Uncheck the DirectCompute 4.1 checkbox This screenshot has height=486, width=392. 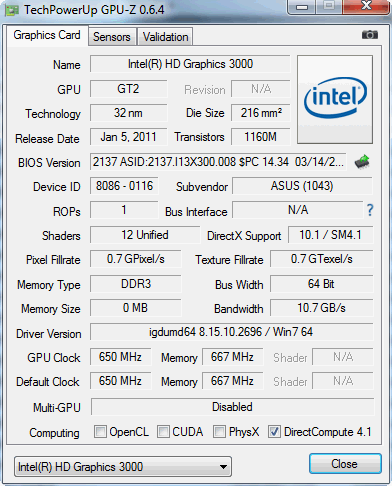tap(274, 432)
